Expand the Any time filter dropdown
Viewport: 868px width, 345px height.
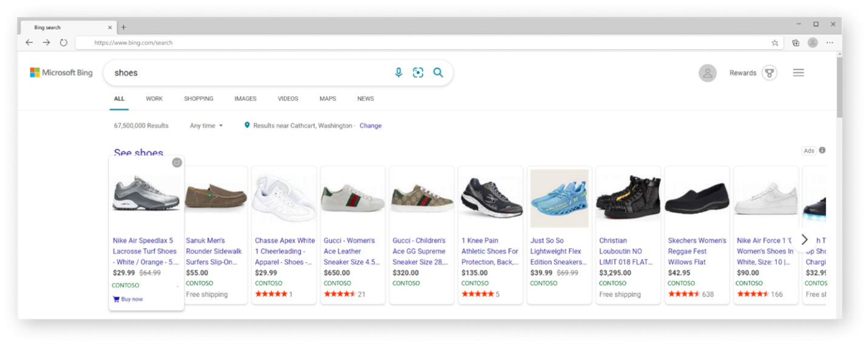[206, 126]
